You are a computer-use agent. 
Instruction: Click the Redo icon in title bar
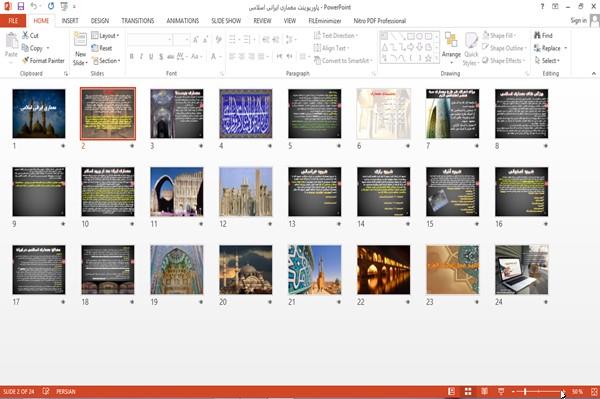tap(51, 7)
